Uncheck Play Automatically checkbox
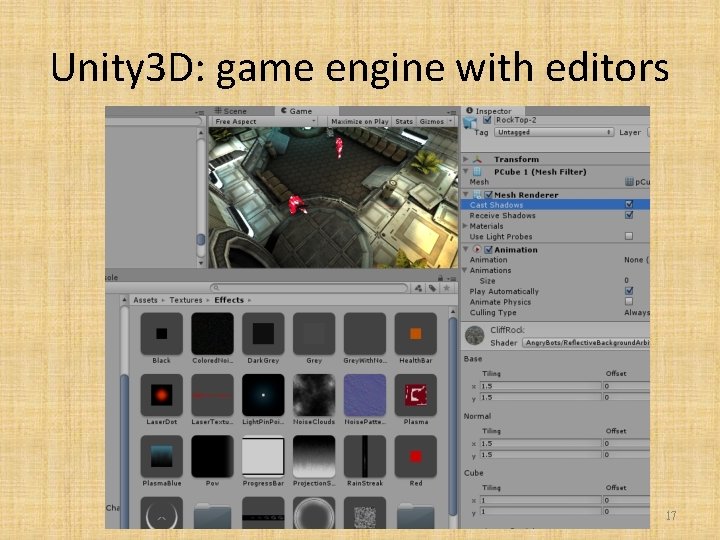Viewport: 720px width, 540px height. (x=629, y=291)
